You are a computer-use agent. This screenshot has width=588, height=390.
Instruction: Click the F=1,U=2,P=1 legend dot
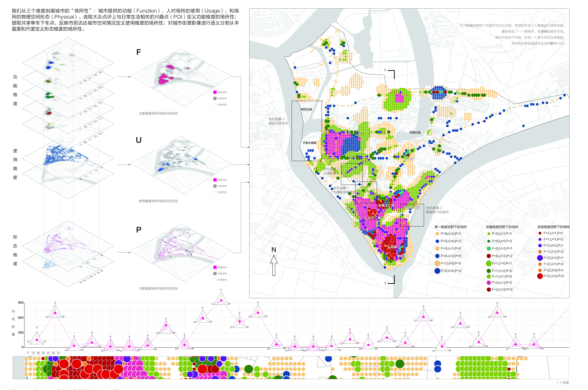[540, 245]
